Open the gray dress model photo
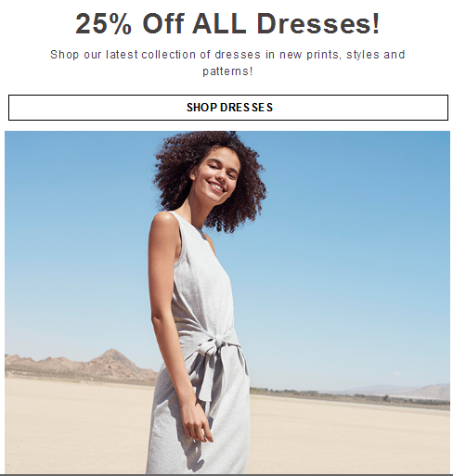 (227, 302)
